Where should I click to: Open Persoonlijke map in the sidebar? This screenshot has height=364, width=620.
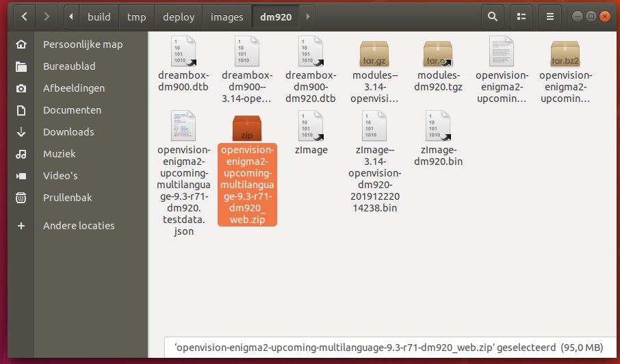coord(82,44)
